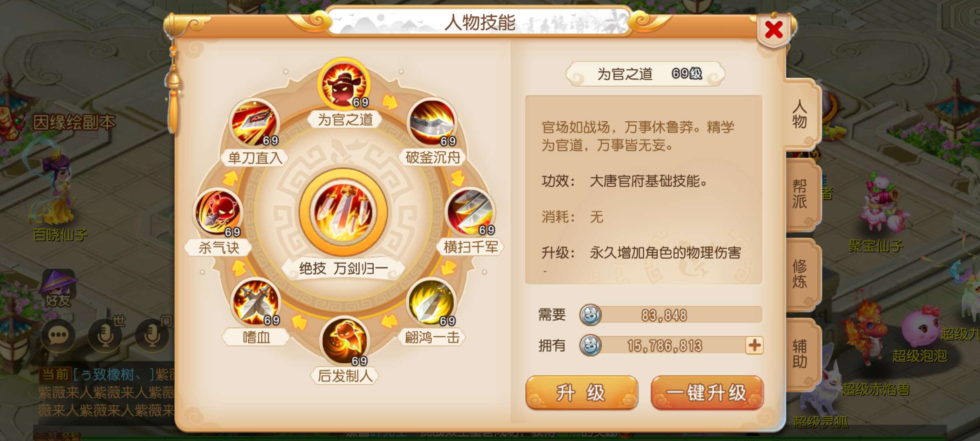Select the 翩鸿一击 skill icon
This screenshot has width=980, height=441.
[432, 302]
